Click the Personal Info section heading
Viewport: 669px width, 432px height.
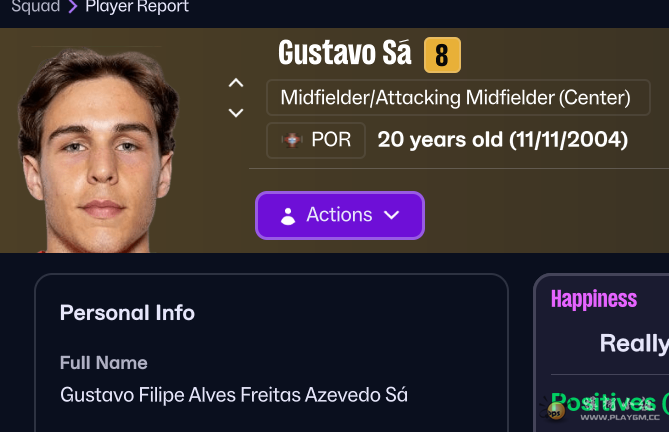[127, 313]
